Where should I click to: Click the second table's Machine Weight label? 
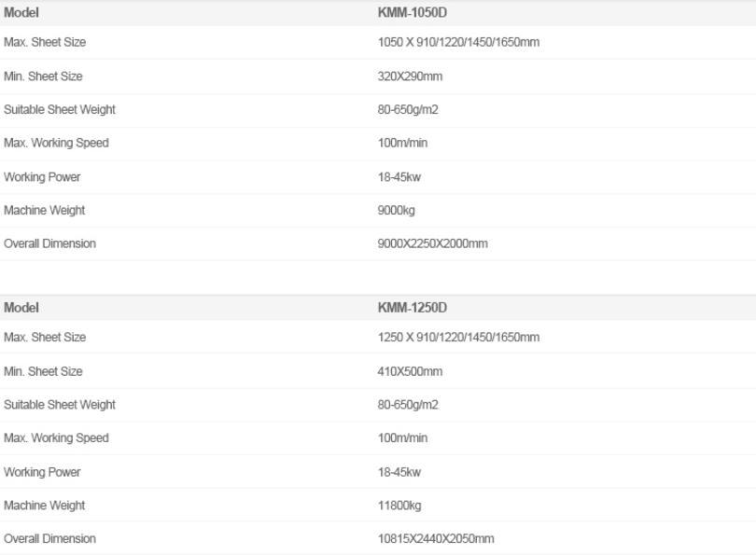45,506
